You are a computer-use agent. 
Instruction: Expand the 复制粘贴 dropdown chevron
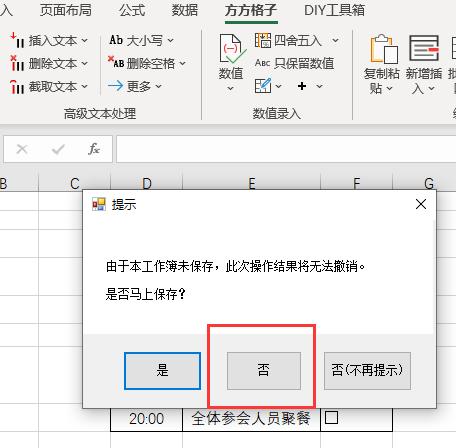click(390, 89)
